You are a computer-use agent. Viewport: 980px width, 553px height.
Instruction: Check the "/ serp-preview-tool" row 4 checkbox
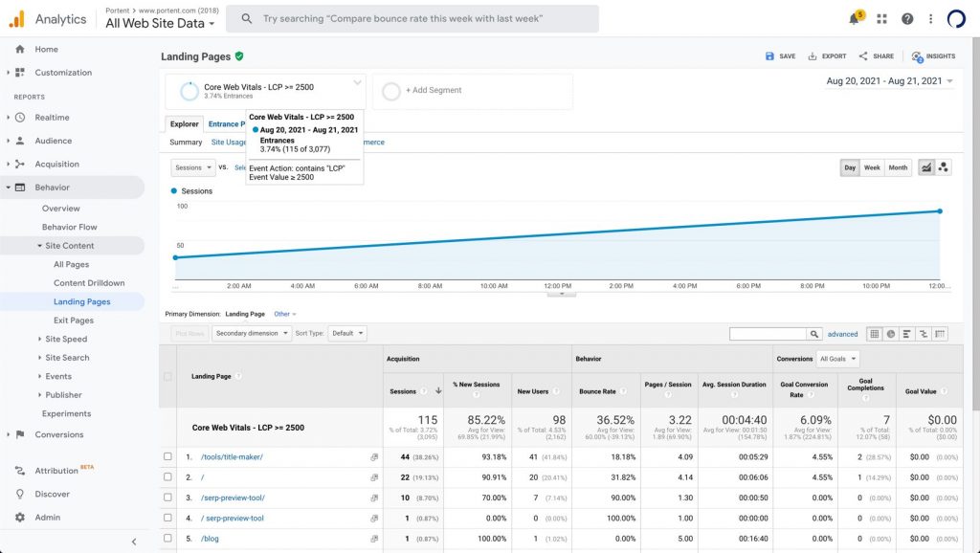167,518
